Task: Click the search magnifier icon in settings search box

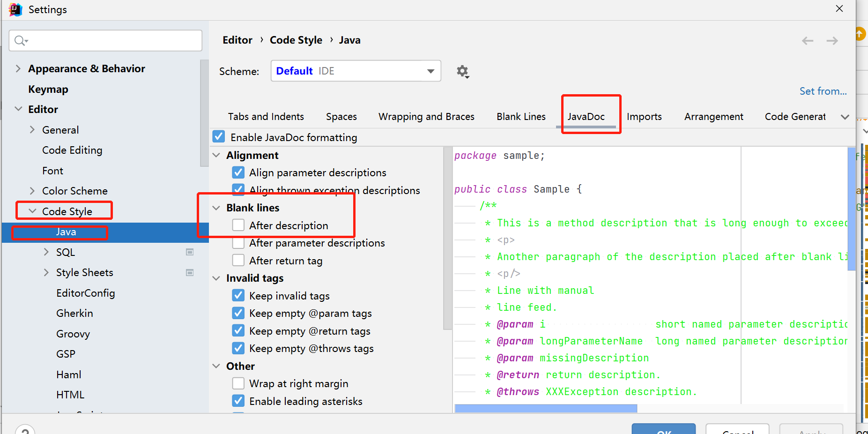Action: (20, 40)
